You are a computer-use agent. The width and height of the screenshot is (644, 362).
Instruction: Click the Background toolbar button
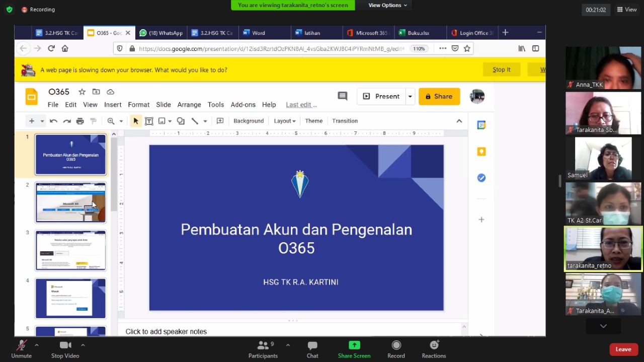pyautogui.click(x=249, y=121)
